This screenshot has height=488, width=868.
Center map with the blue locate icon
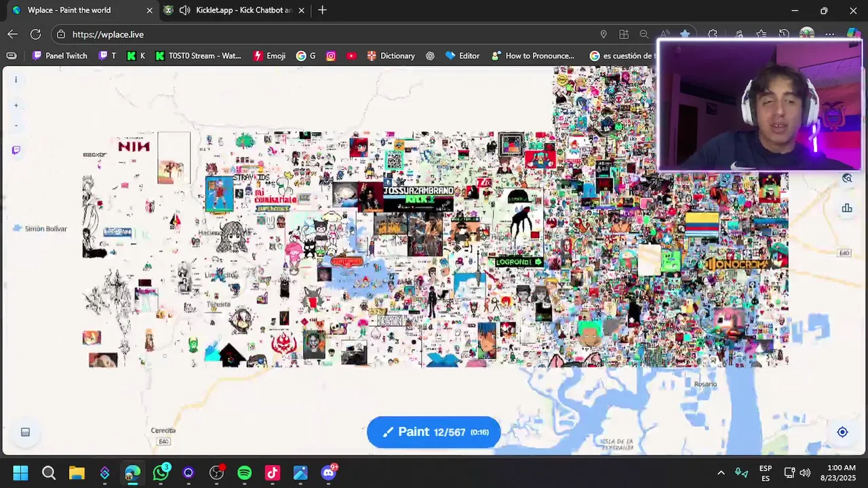(842, 432)
